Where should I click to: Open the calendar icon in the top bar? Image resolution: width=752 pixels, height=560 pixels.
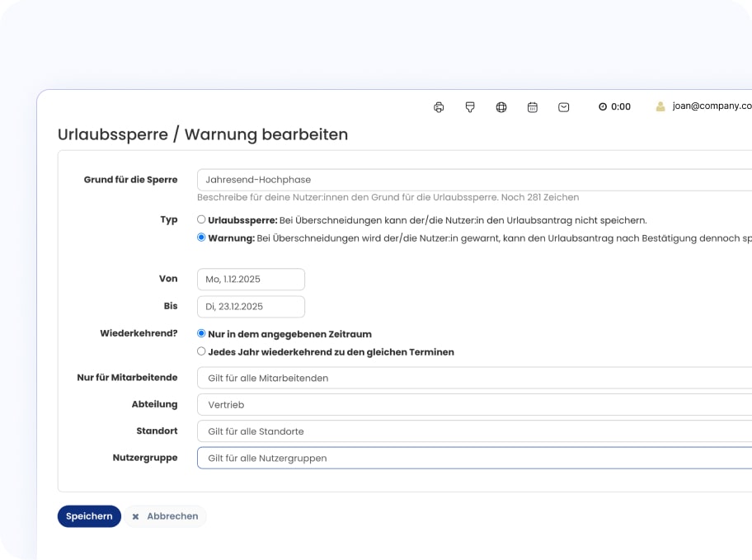(533, 107)
